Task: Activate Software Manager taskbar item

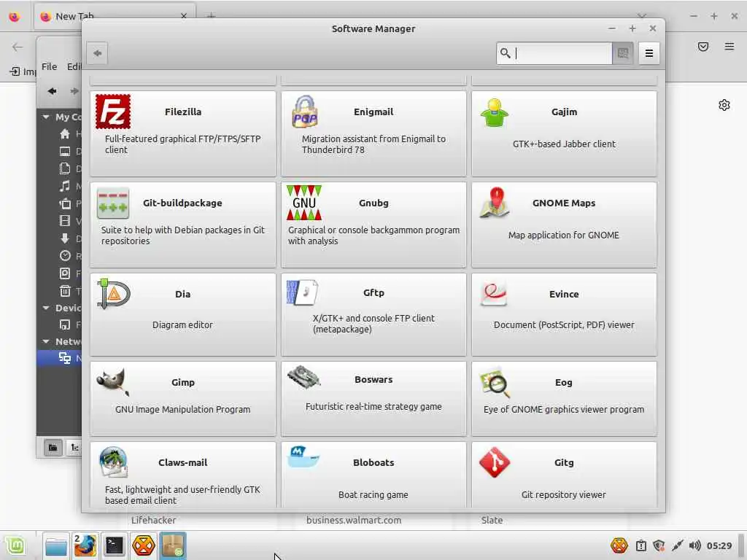Action: [x=173, y=545]
